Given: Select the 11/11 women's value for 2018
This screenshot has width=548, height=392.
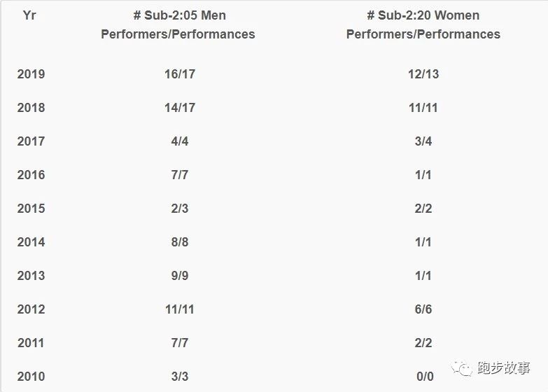Looking at the screenshot, I should [423, 107].
